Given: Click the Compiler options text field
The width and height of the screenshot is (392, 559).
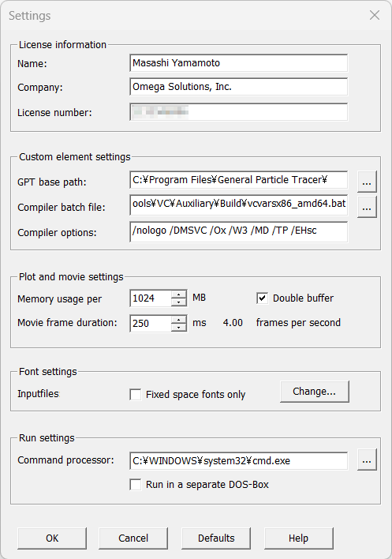Looking at the screenshot, I should point(238,231).
